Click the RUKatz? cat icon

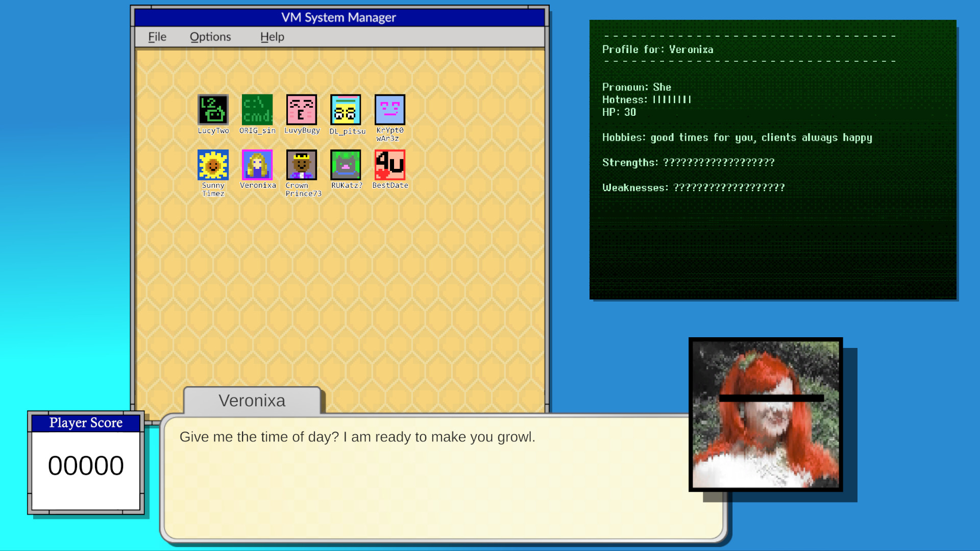point(346,164)
